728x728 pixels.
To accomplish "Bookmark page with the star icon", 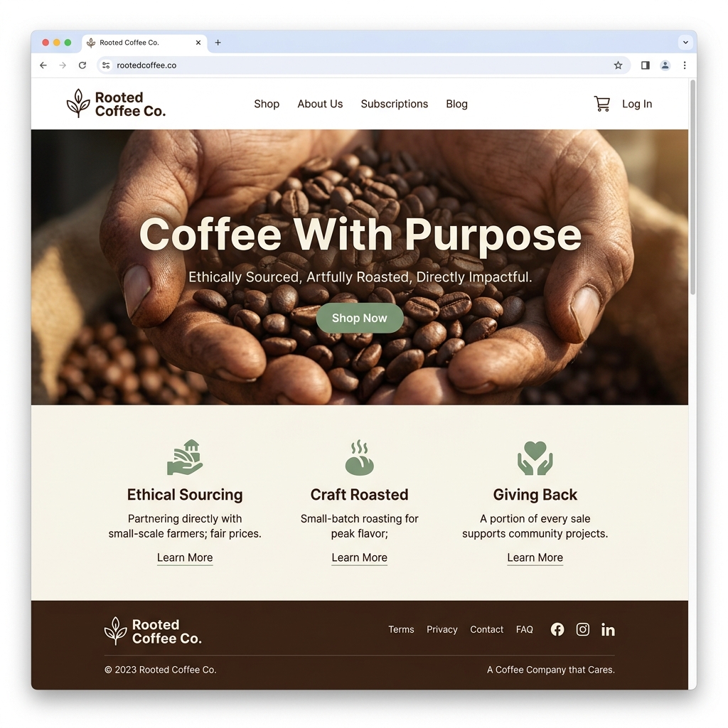I will (618, 65).
